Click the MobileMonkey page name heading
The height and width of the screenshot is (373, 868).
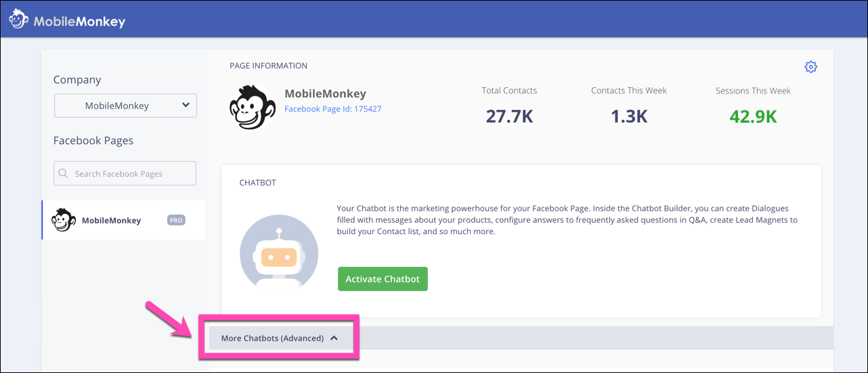pyautogui.click(x=325, y=94)
